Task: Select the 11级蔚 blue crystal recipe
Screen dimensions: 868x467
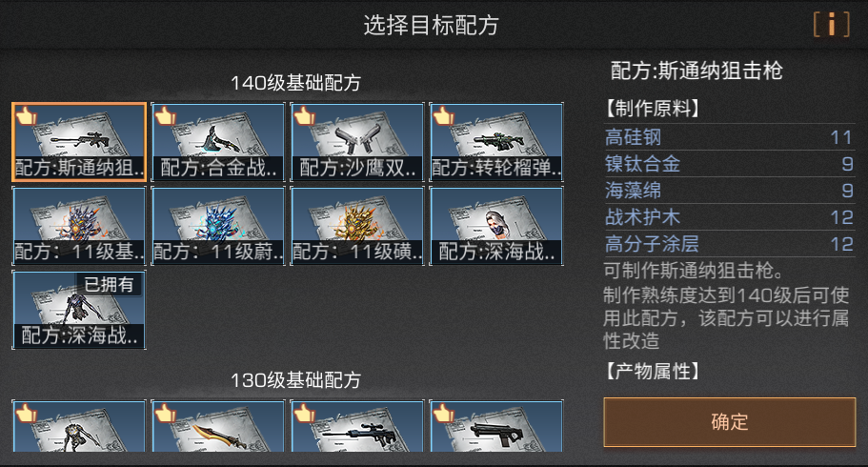Action: 218,226
